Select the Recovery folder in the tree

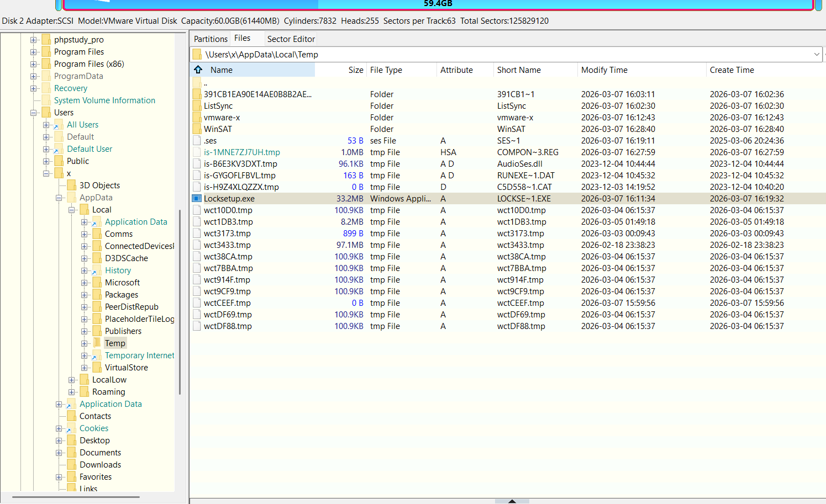[71, 88]
